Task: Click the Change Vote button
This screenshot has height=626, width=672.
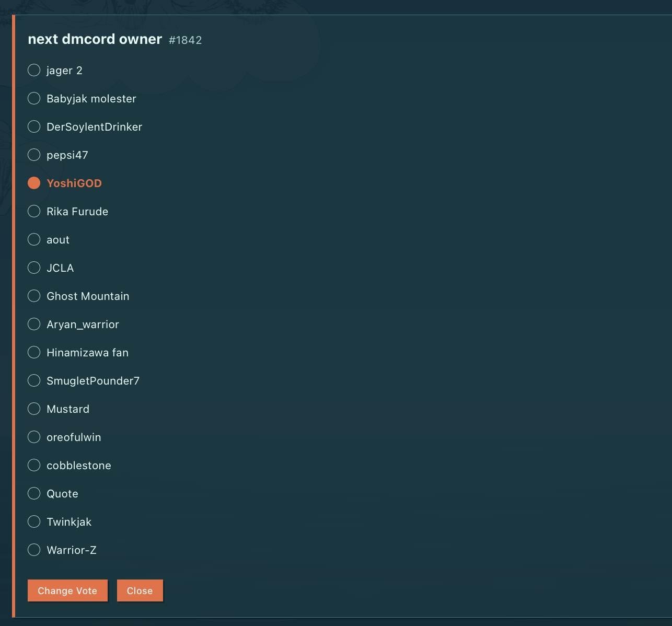Action: tap(67, 590)
